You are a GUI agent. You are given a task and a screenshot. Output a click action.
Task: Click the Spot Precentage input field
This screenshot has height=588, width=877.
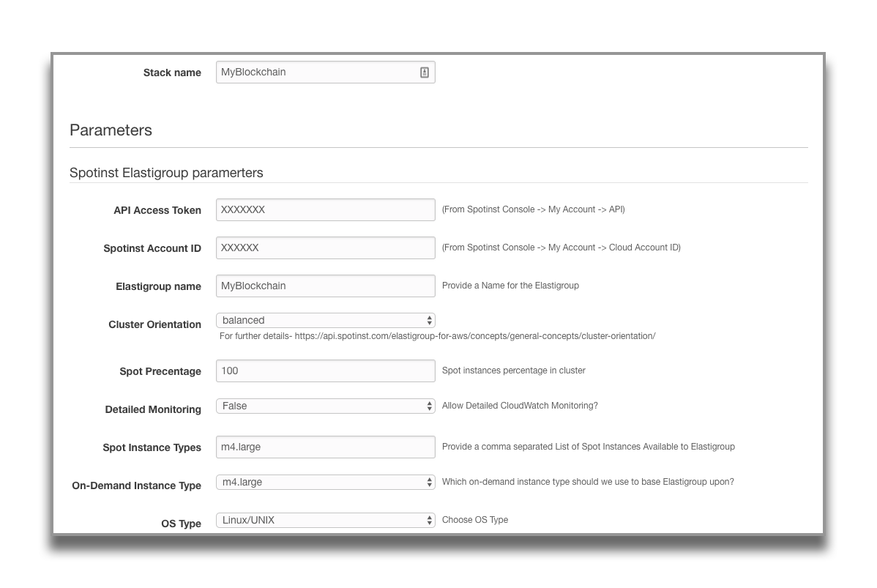325,371
